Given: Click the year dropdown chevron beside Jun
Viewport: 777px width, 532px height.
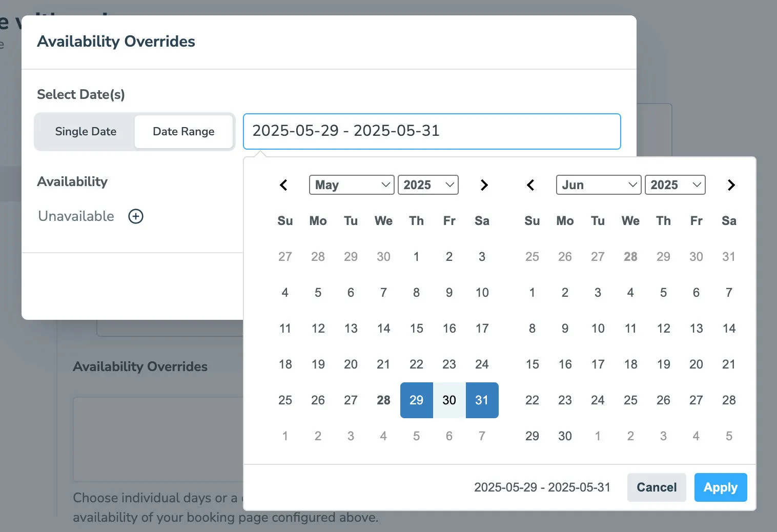Looking at the screenshot, I should [697, 185].
